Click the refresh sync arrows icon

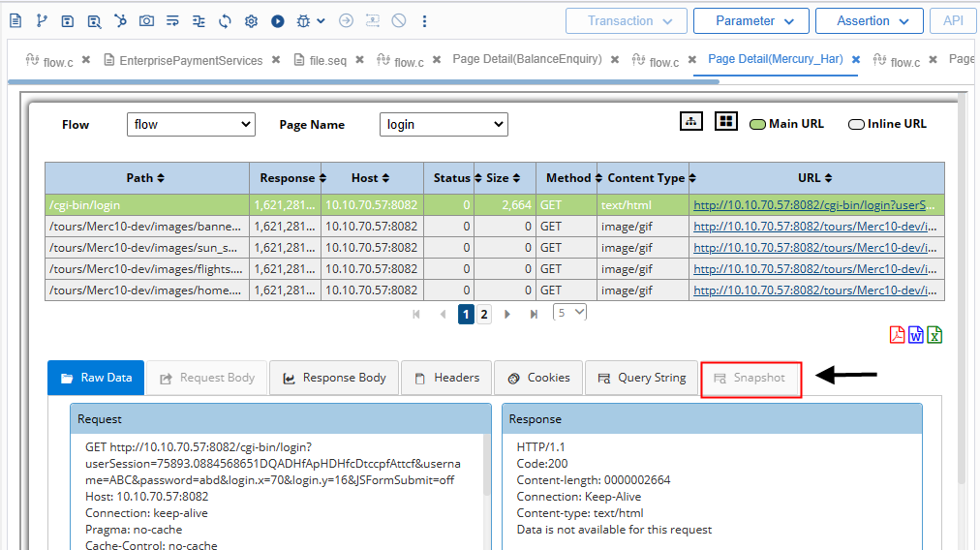225,21
